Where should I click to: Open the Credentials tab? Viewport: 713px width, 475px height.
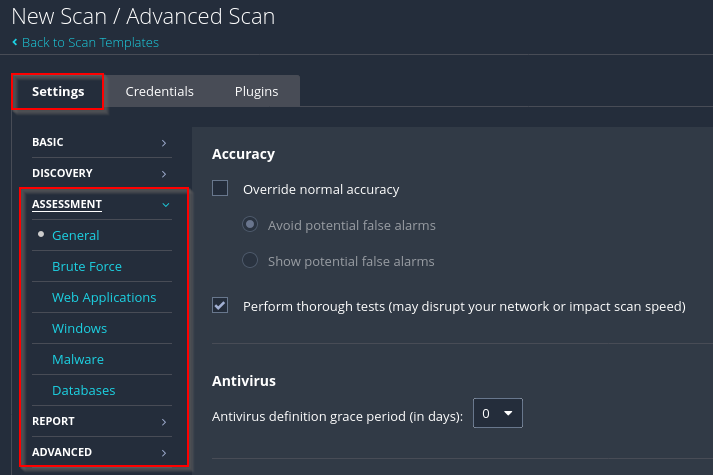tap(159, 91)
